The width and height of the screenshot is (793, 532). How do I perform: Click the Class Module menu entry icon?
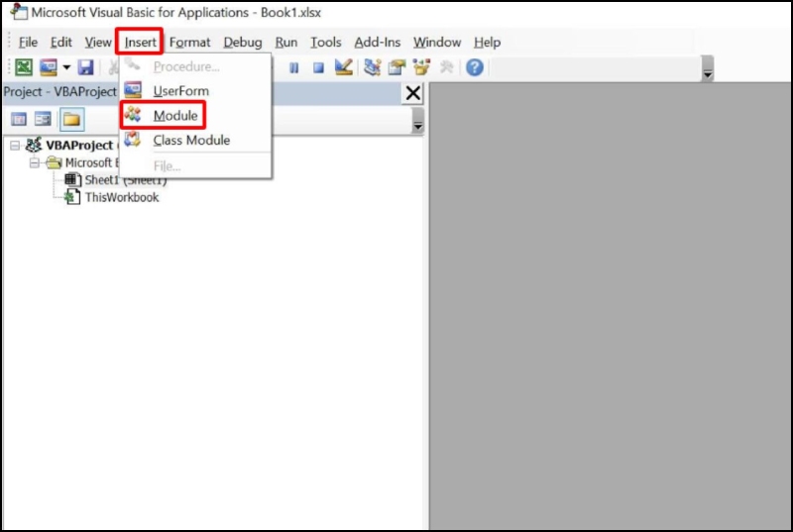[133, 139]
